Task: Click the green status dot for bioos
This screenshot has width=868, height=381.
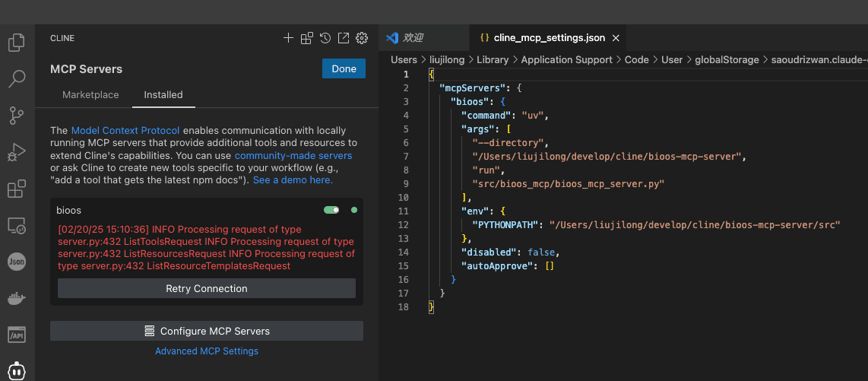Action: (x=354, y=210)
